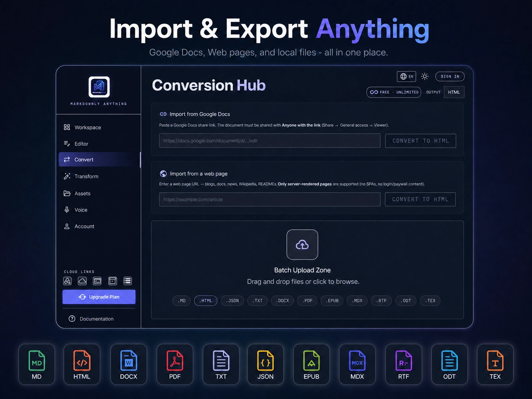Image resolution: width=532 pixels, height=399 pixels.
Task: Click the Free Unlimited plan badge
Action: click(394, 92)
